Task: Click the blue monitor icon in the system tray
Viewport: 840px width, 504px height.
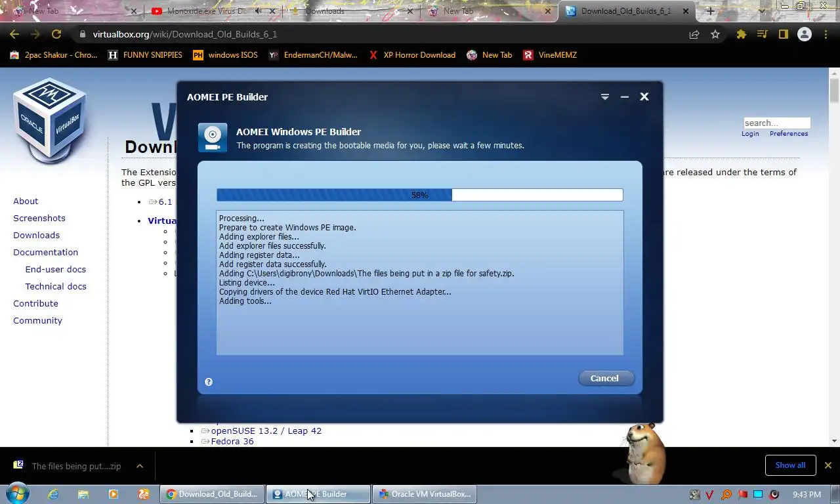Action: click(x=758, y=494)
